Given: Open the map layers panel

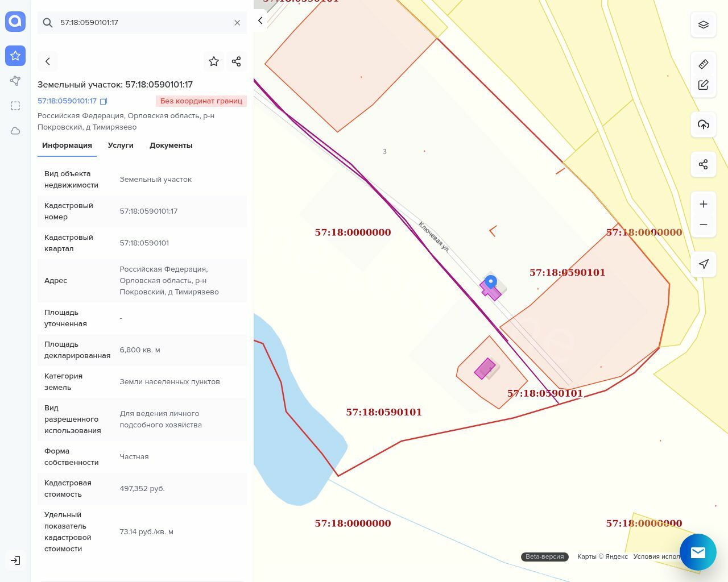Looking at the screenshot, I should (x=703, y=24).
